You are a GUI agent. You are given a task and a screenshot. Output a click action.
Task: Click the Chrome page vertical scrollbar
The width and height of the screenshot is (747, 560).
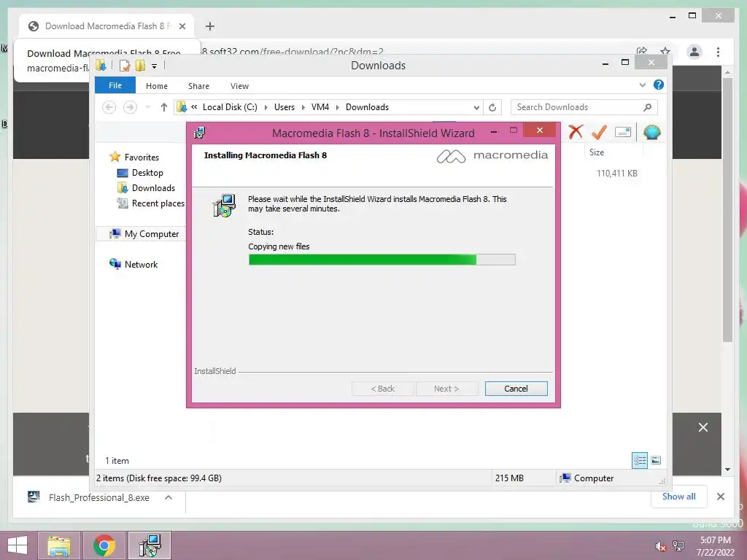[727, 209]
